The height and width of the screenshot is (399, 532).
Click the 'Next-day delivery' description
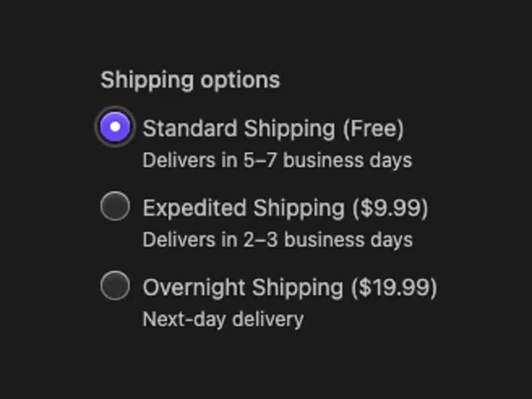223,319
